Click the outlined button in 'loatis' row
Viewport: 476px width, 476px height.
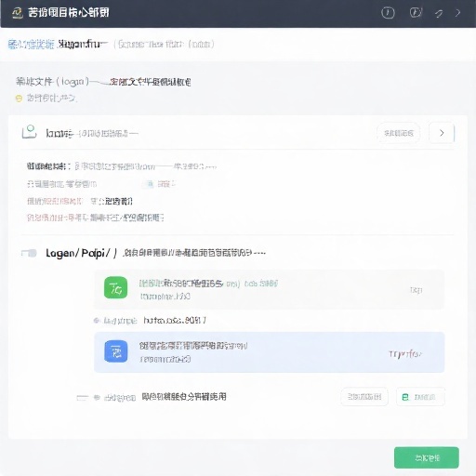[399, 133]
